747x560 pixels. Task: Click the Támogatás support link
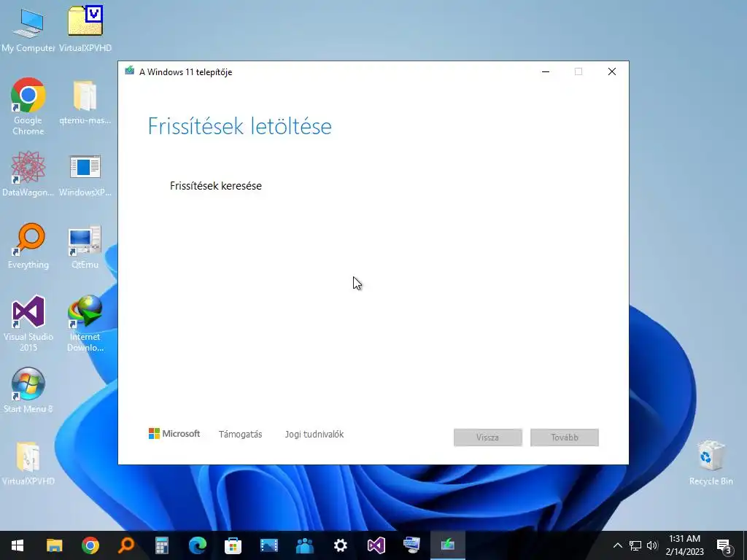(240, 435)
